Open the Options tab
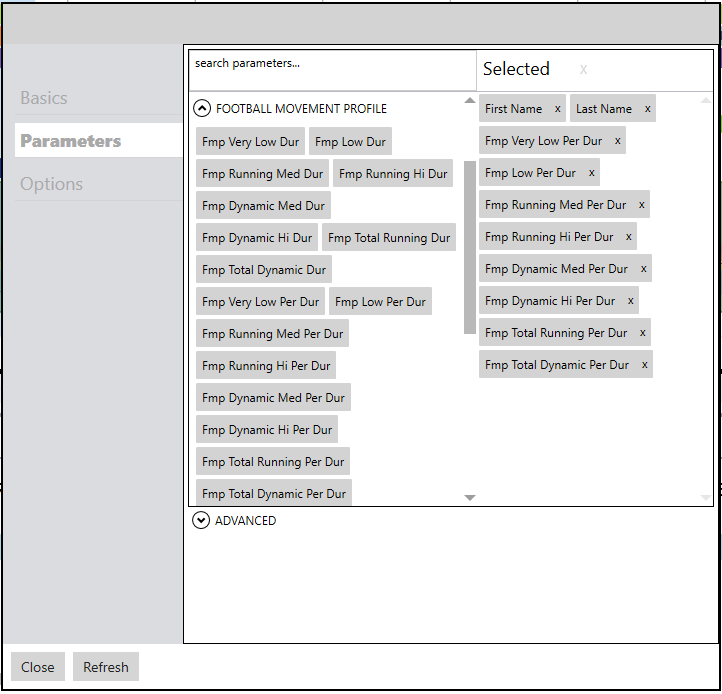Image resolution: width=722 pixels, height=694 pixels. tap(52, 184)
